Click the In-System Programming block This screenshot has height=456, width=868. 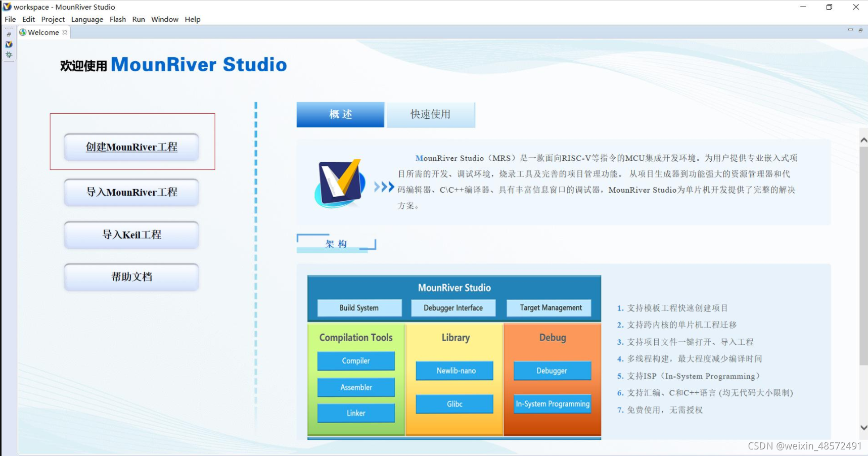pos(553,404)
